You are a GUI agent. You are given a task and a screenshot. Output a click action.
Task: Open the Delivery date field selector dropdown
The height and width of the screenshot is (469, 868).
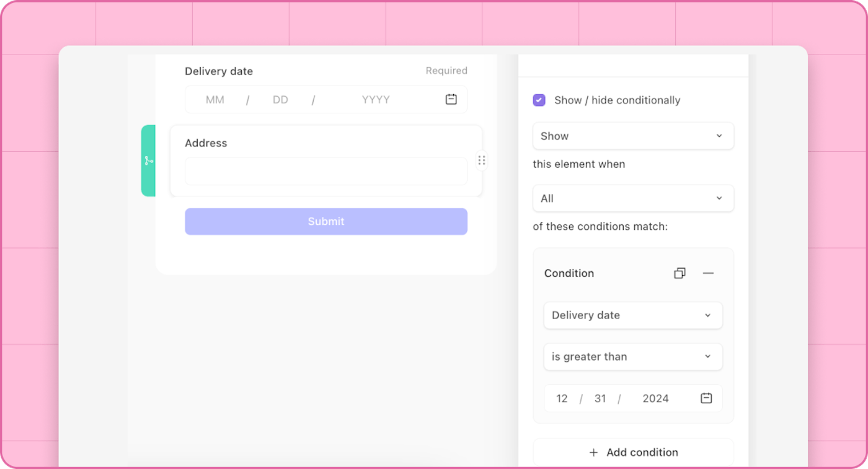pyautogui.click(x=633, y=315)
